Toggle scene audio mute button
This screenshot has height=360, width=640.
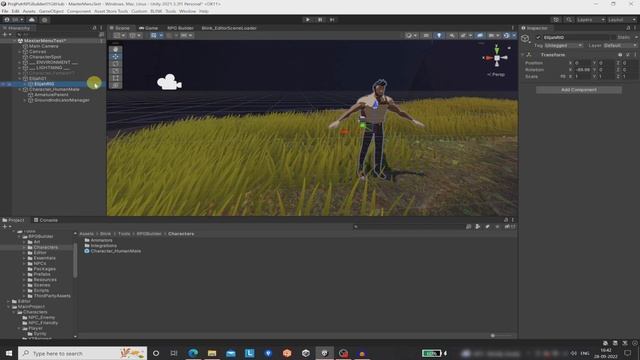pos(451,36)
